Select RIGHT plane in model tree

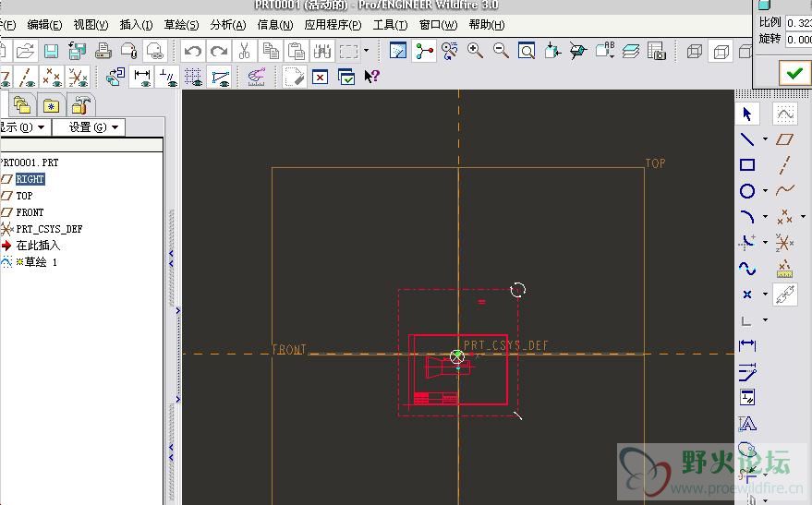pos(30,179)
